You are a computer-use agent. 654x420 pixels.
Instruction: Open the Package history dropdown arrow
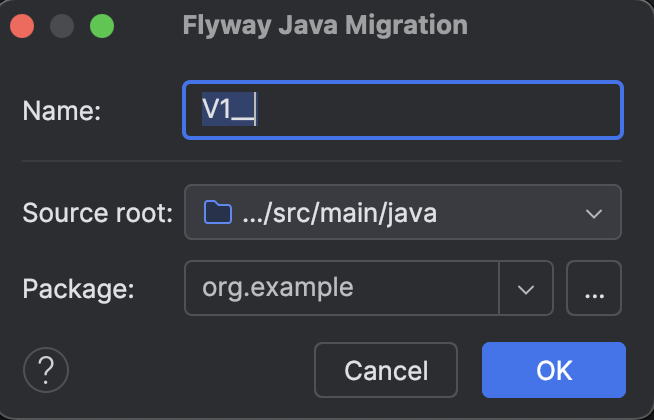click(x=526, y=288)
